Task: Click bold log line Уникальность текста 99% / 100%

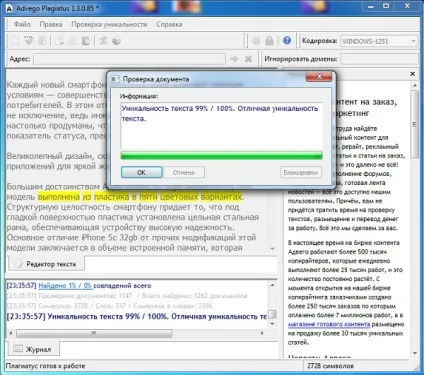Action: click(x=137, y=316)
